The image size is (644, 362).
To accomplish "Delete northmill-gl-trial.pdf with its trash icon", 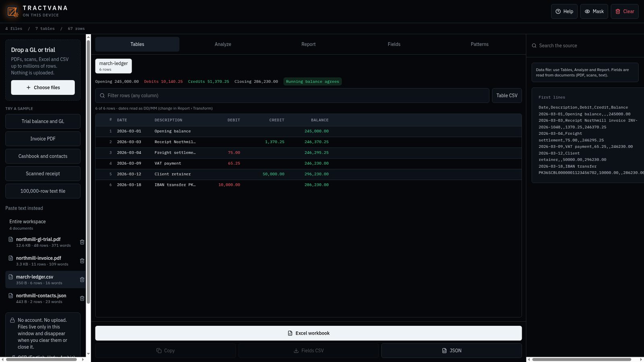I will [82, 242].
